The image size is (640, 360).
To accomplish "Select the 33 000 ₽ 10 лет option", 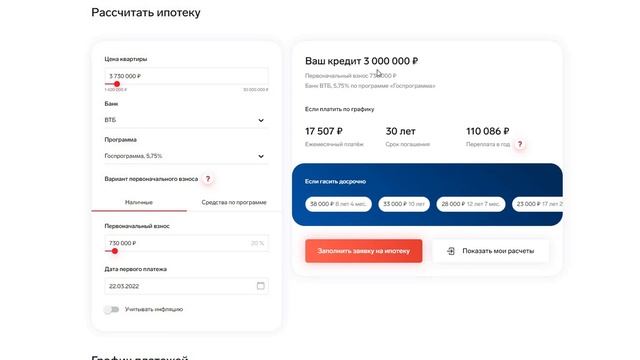I will tap(404, 204).
